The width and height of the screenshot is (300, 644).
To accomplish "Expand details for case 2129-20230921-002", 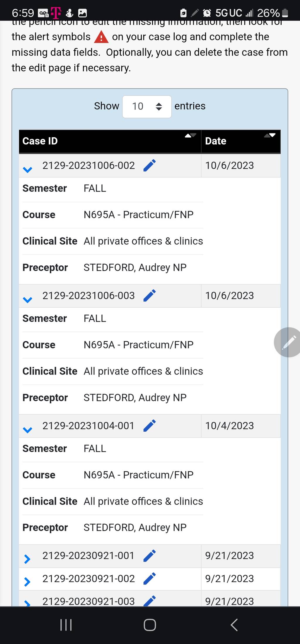I will (27, 582).
